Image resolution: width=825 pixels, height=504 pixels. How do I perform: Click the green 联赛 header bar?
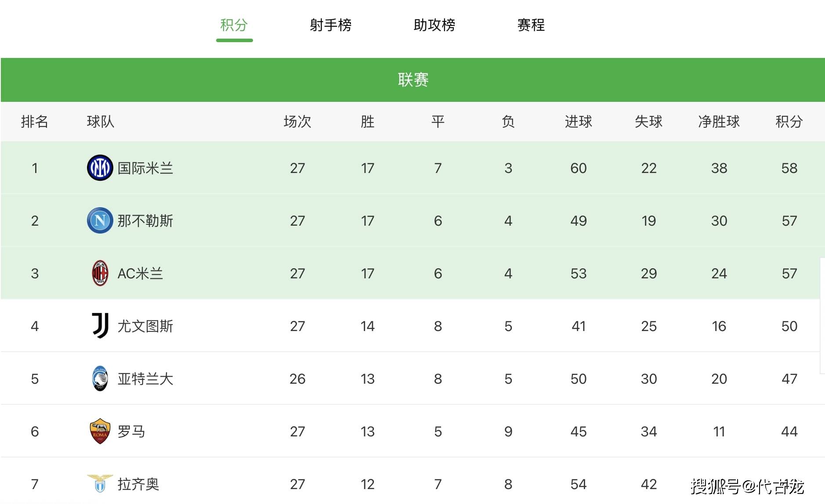[x=413, y=80]
